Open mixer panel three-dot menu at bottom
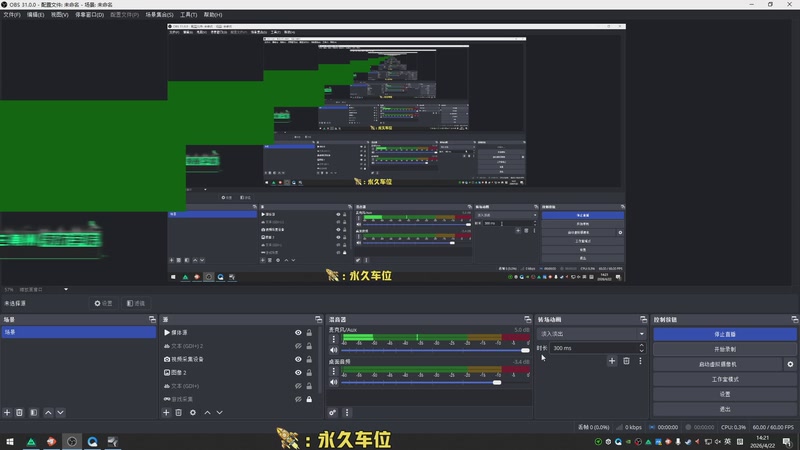This screenshot has height=450, width=800. point(347,412)
